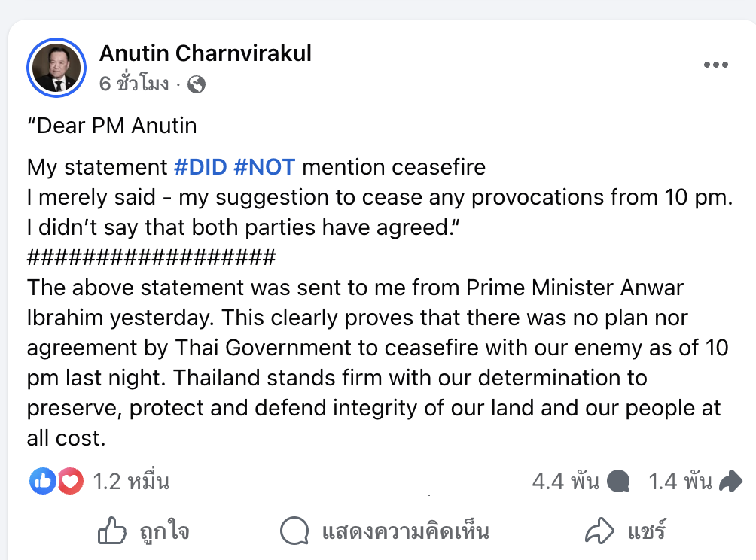The image size is (756, 560).
Task: Click the #NOT hashtag
Action: 264,166
